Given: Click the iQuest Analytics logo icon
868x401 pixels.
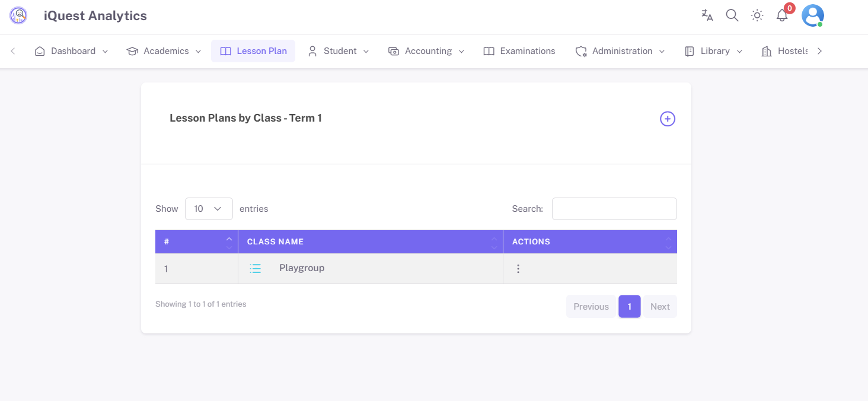Looking at the screenshot, I should [18, 15].
